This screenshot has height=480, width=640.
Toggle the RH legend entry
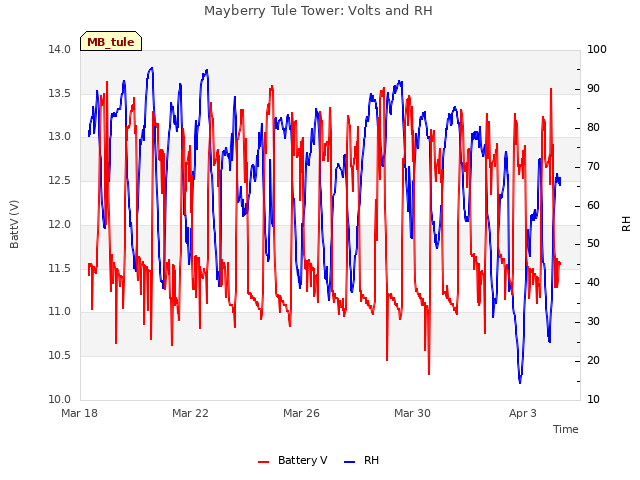pos(362,460)
